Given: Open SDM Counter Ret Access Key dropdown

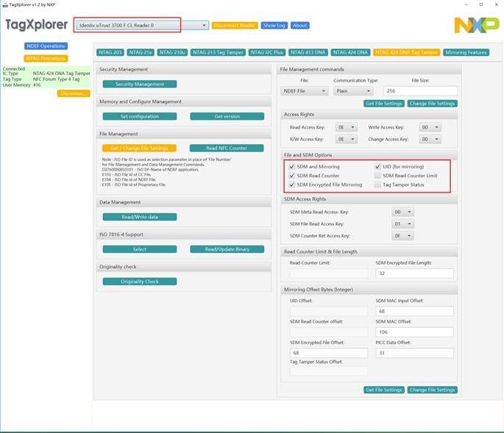Looking at the screenshot, I should (x=402, y=235).
